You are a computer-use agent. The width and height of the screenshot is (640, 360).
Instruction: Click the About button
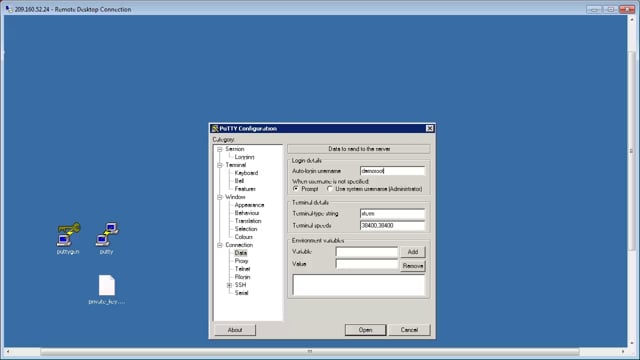point(235,330)
